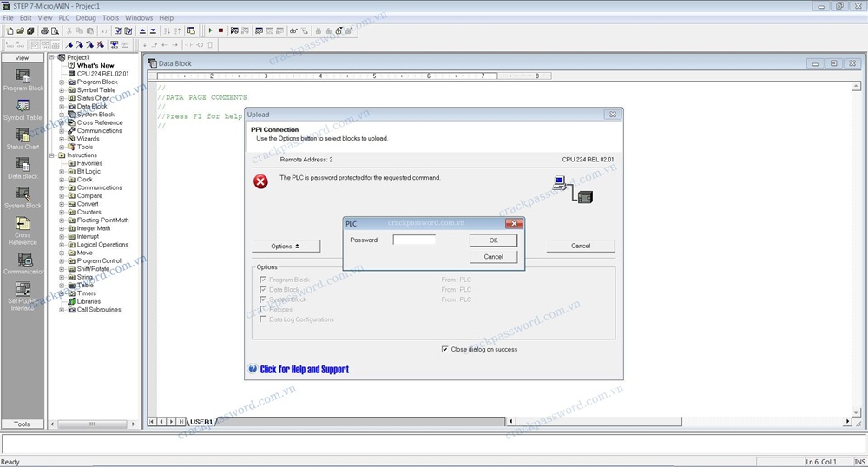Select the USER1 tab

click(x=201, y=421)
